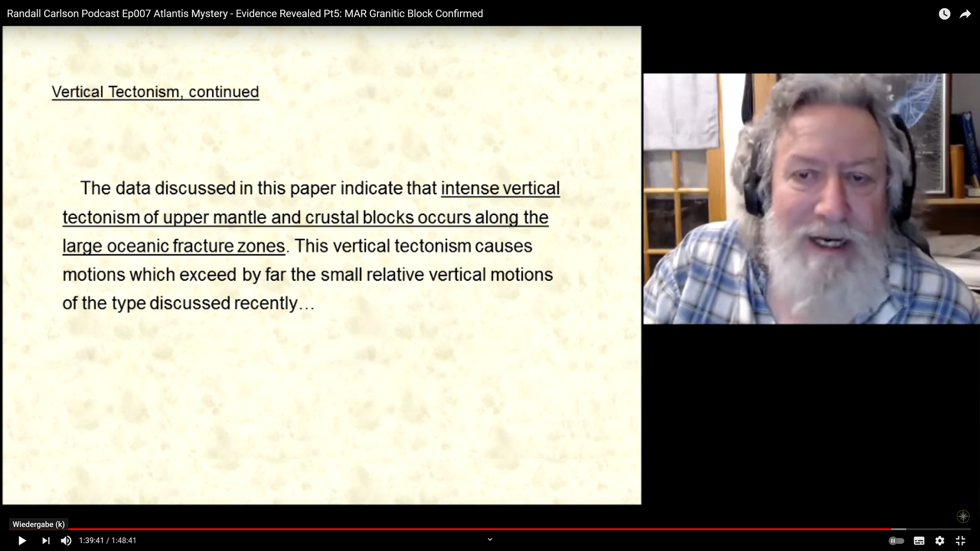980x551 pixels.
Task: Exit full screen mode
Action: [961, 541]
